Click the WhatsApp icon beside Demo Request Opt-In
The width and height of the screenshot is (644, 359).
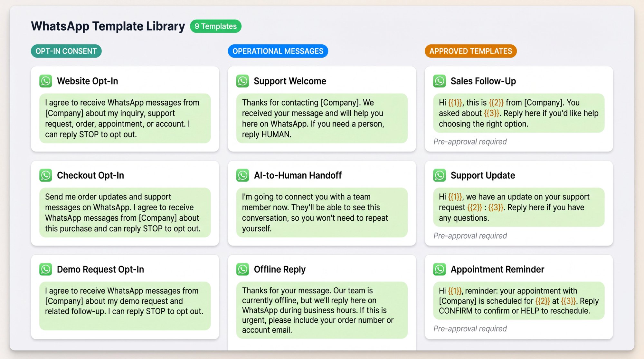click(46, 269)
